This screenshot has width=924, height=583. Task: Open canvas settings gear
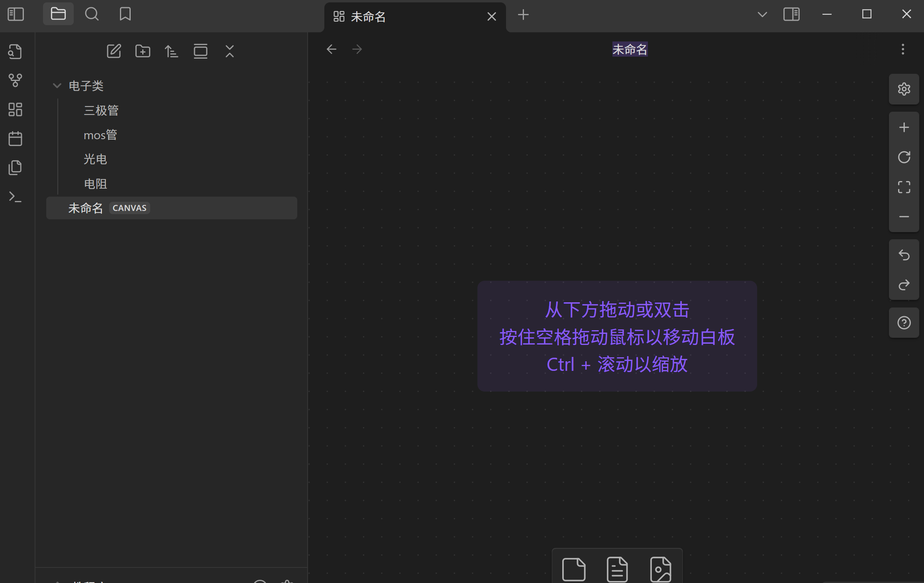[904, 89]
